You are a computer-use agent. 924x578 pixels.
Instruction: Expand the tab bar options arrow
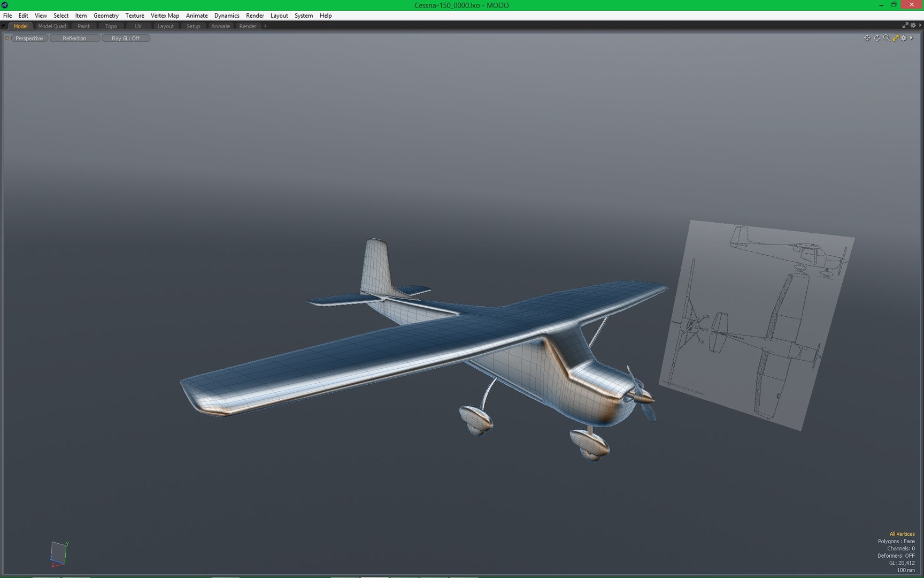[920, 26]
